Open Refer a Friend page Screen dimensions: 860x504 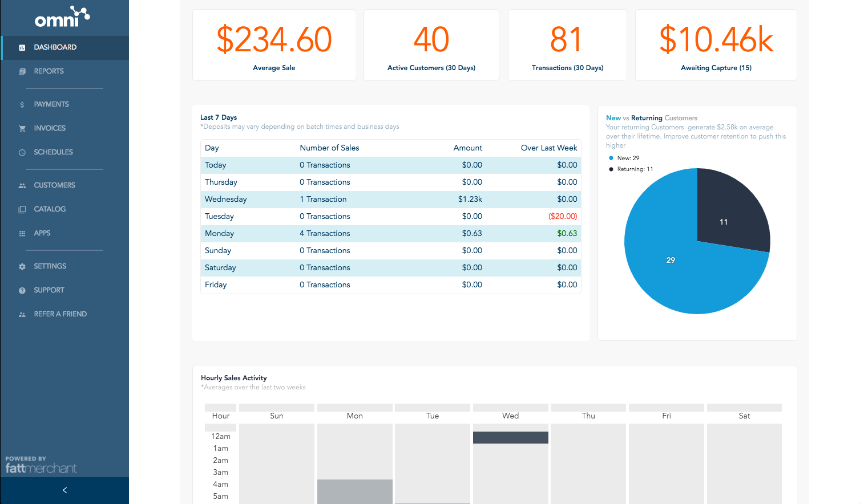(60, 314)
